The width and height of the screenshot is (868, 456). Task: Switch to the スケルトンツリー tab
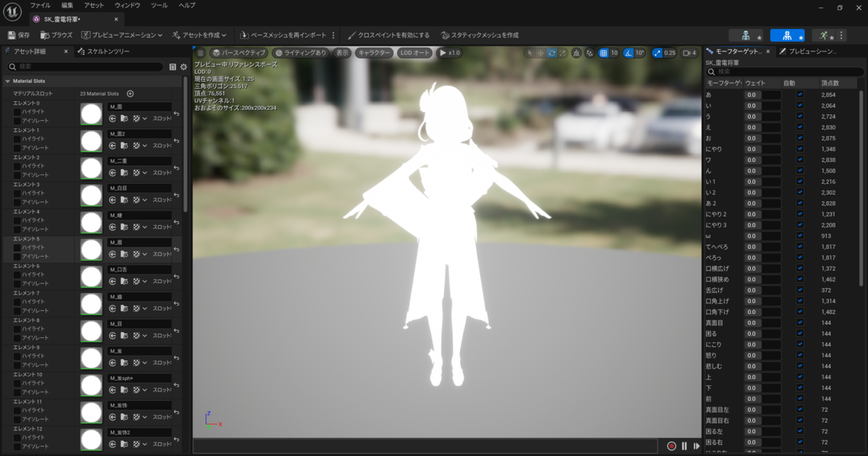(x=104, y=51)
